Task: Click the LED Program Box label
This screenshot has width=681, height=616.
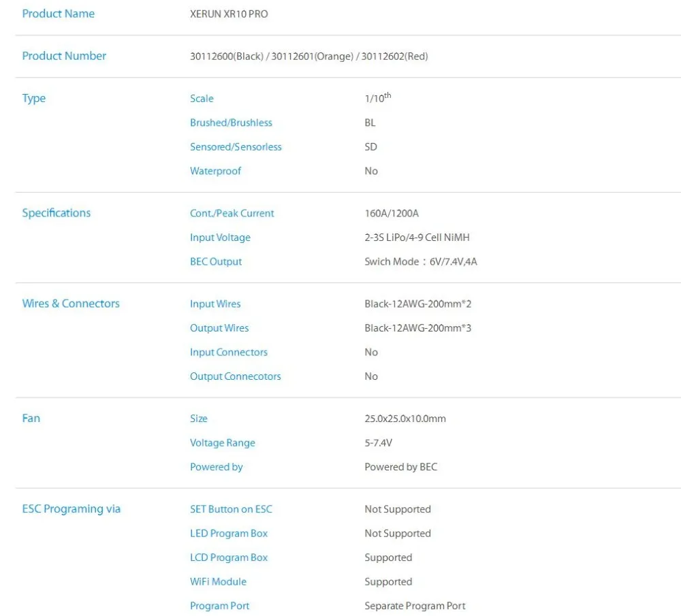Action: [229, 534]
